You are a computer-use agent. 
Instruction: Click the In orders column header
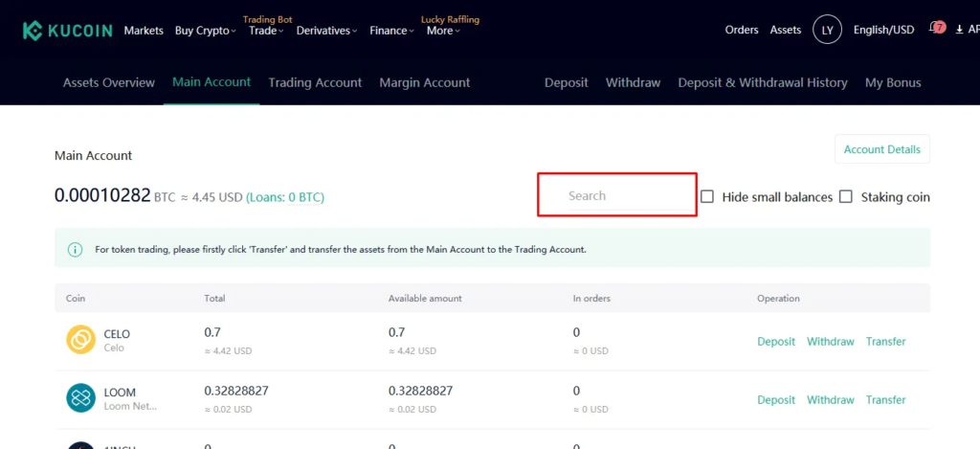(x=591, y=299)
